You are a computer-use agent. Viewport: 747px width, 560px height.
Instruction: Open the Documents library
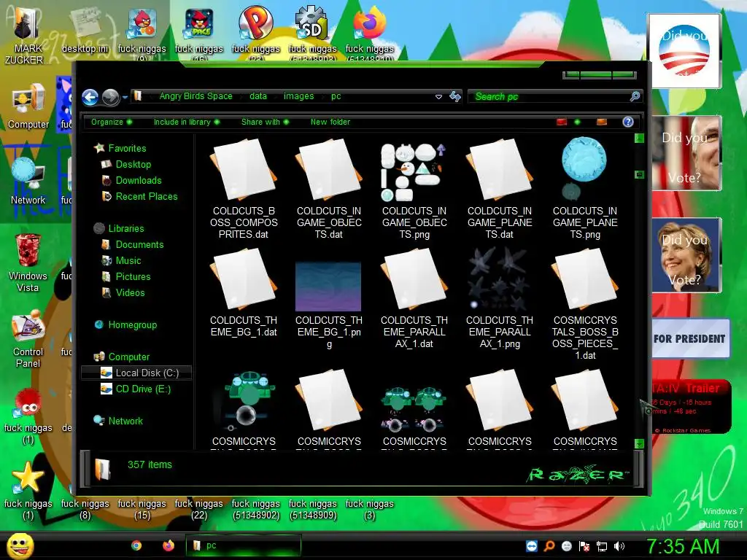pos(139,244)
